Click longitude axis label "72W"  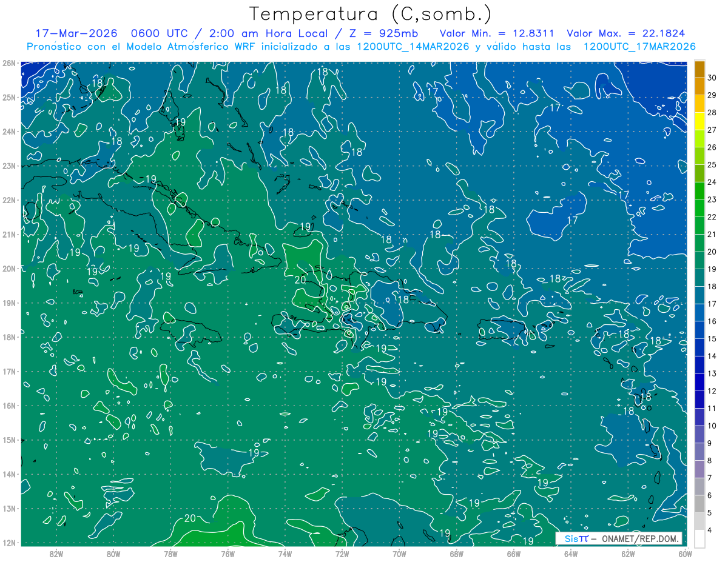coord(342,554)
